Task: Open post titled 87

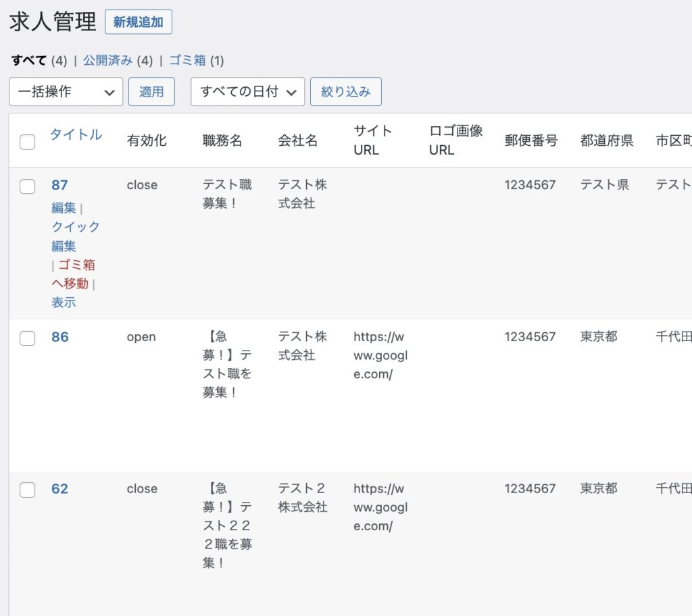Action: (59, 185)
